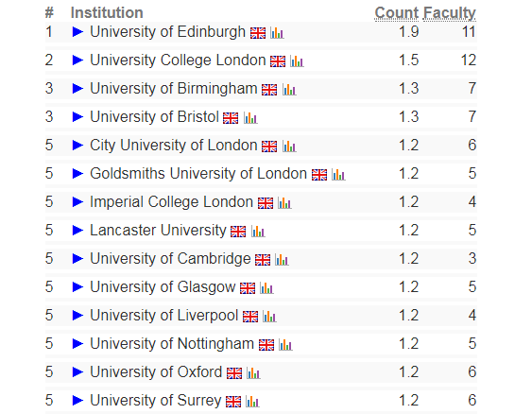This screenshot has height=414, width=532.
Task: Open bar chart icon for University of Edinburgh
Action: coord(277,33)
